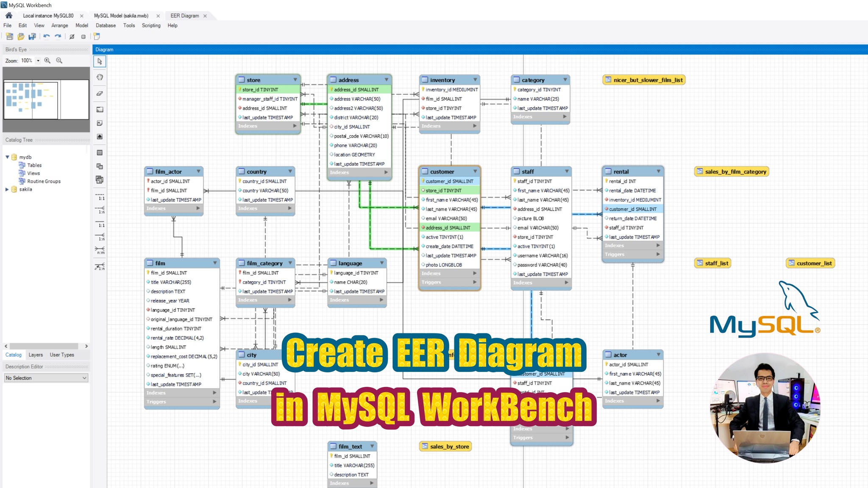Redo the last undone action
Screen dimensions: 868x488
coord(58,36)
